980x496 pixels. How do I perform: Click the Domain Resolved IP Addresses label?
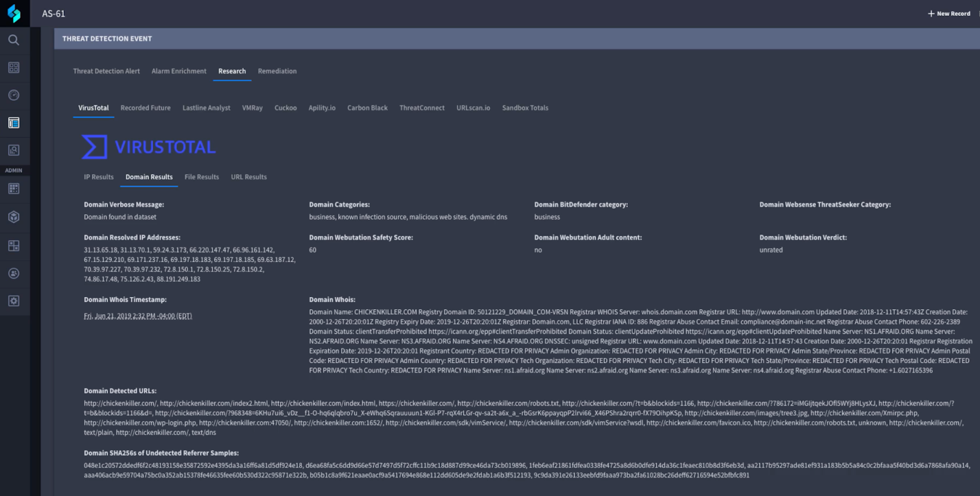tap(132, 238)
